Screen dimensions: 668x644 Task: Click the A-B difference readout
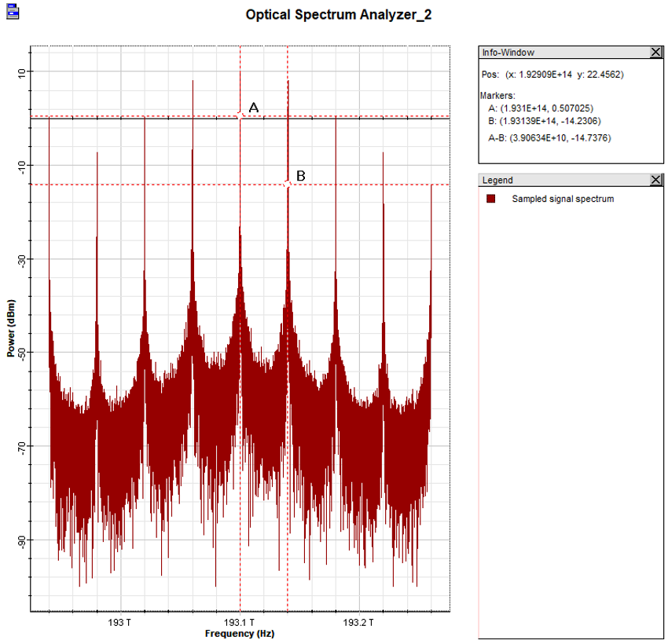coord(549,138)
